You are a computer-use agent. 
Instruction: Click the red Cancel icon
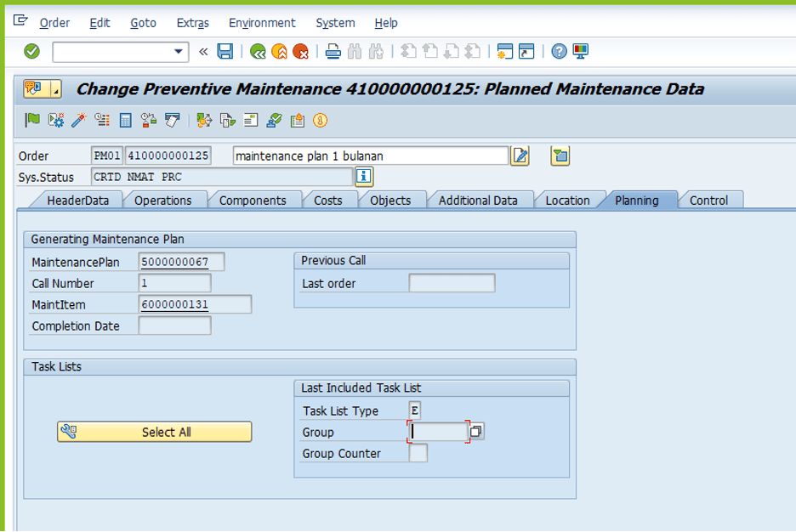[x=300, y=52]
